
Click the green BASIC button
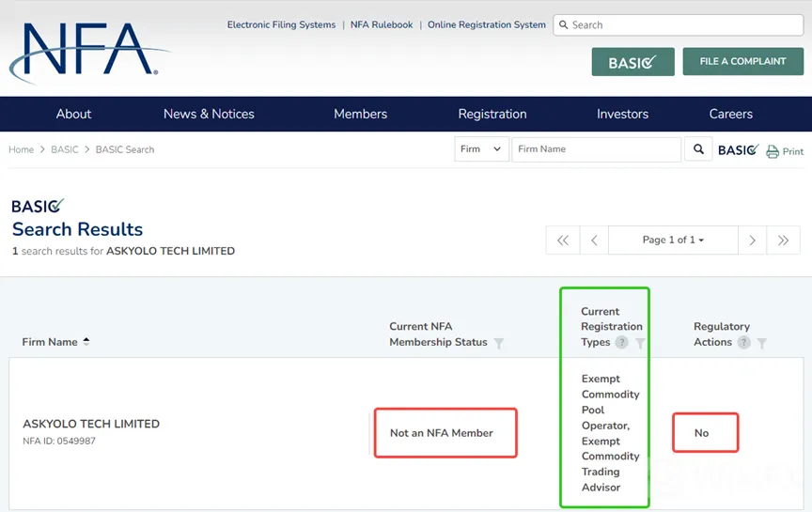[x=632, y=62]
